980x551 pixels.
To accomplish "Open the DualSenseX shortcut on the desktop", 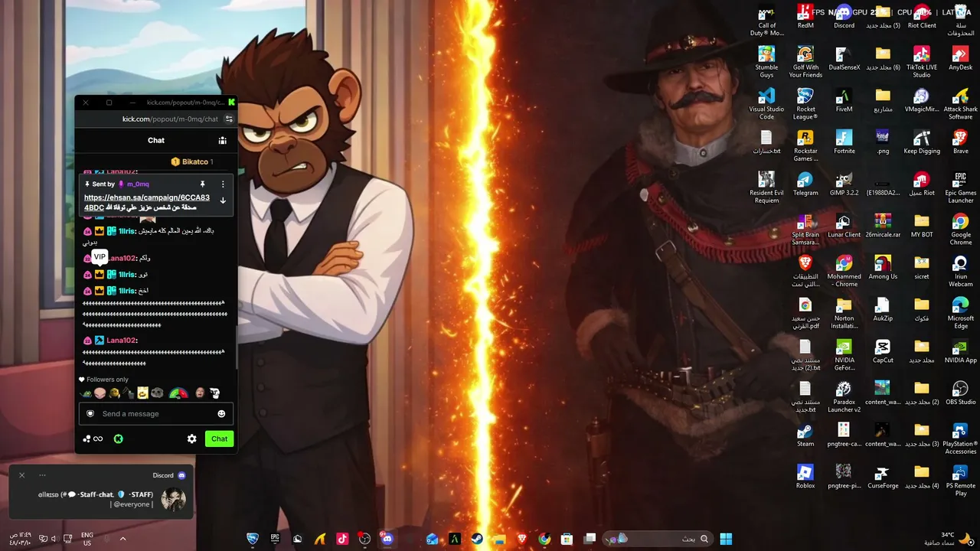I will [844, 59].
